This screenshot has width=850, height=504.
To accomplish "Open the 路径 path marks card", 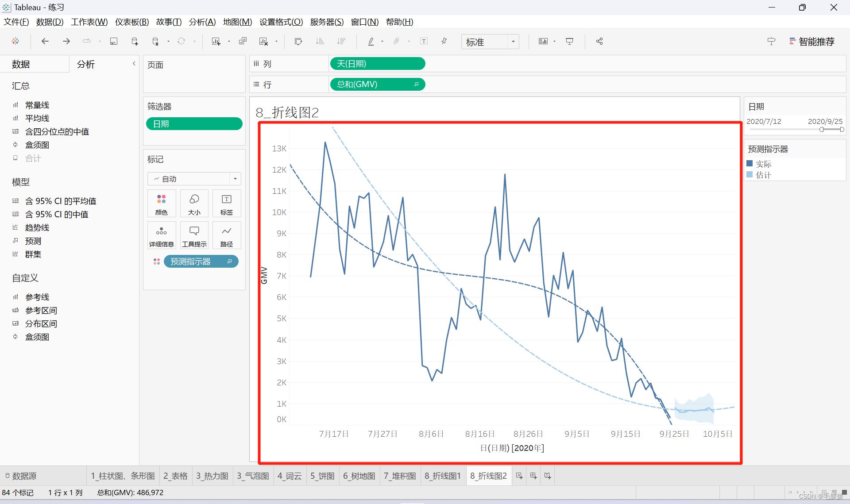I will (227, 235).
